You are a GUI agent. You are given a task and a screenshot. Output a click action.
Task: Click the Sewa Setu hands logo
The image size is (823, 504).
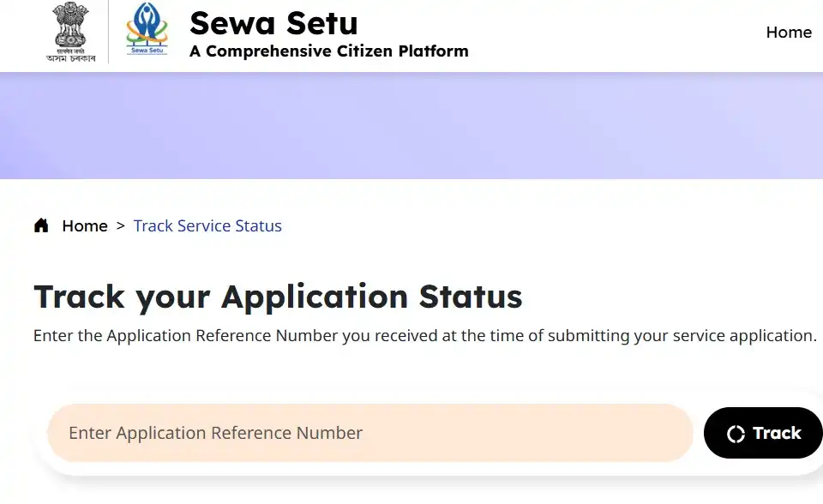point(147,29)
